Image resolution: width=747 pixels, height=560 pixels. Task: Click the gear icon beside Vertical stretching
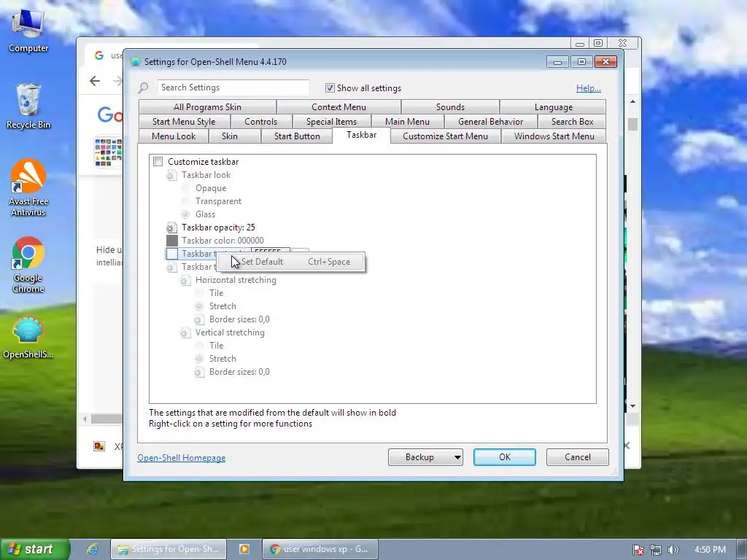coord(185,332)
